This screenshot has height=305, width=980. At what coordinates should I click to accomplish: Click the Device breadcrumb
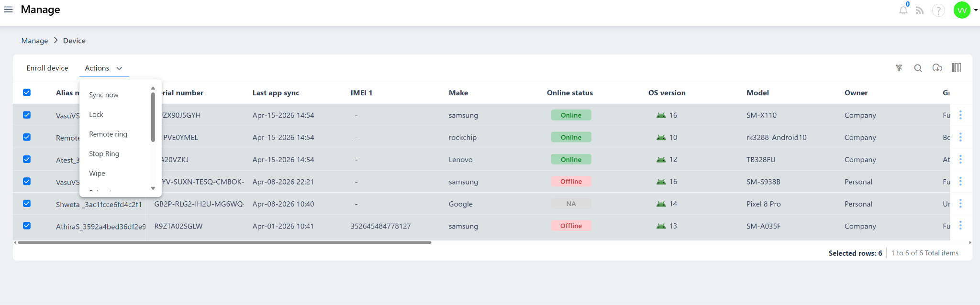pos(74,41)
